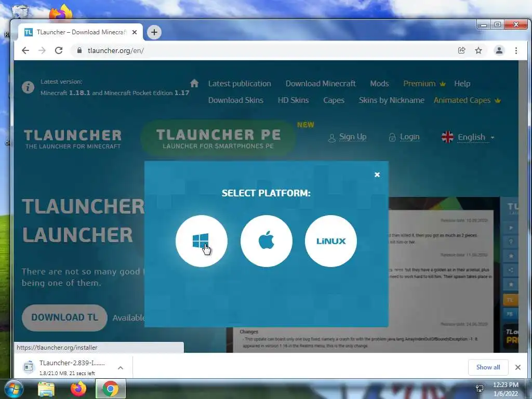Open TLauncher PE smartphone launcher banner

[x=218, y=138]
